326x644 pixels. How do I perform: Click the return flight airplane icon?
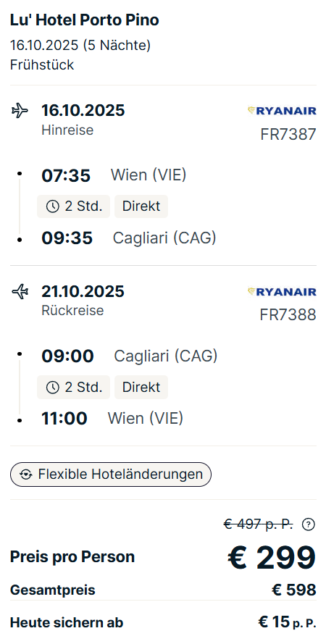click(20, 292)
